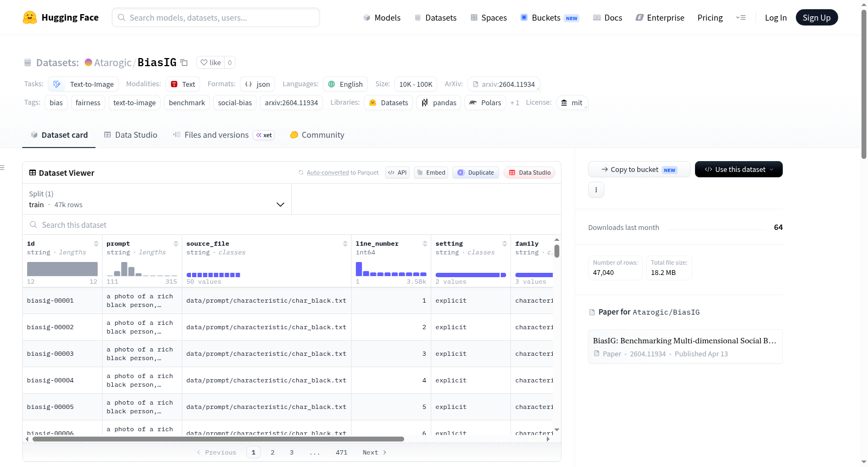Click the Text-to-Image task tag
The image size is (868, 467).
pos(84,84)
